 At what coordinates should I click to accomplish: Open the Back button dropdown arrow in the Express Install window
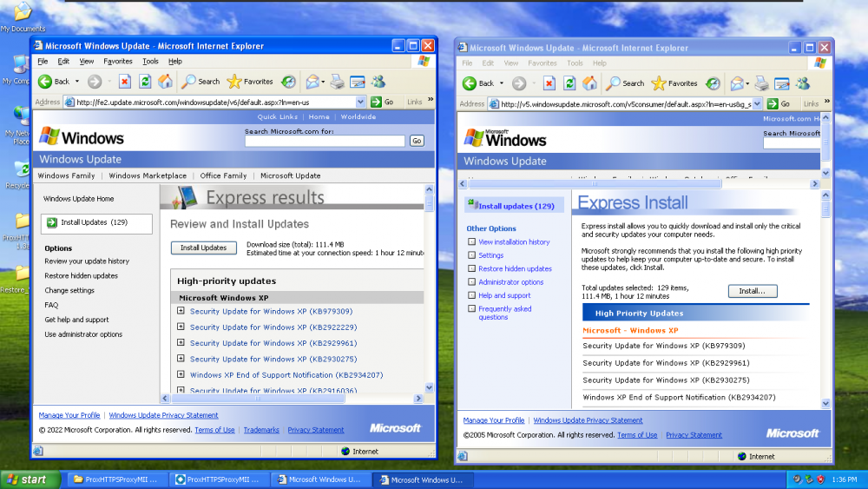[x=502, y=84]
